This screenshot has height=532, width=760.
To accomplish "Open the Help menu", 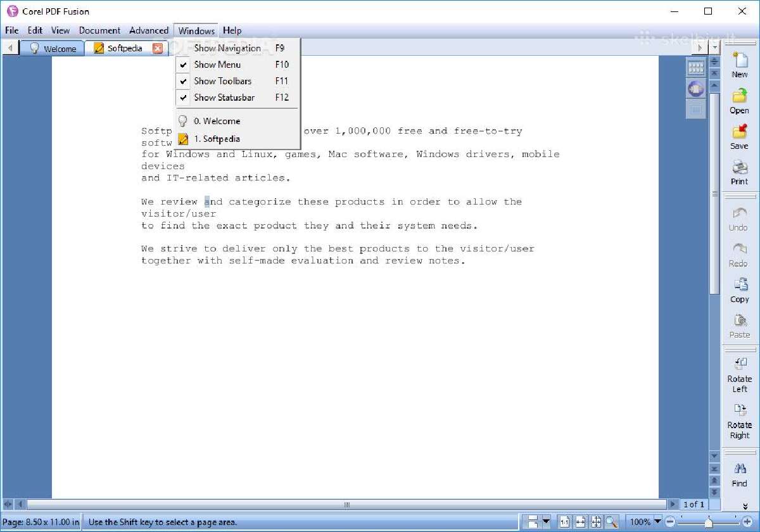I will pos(232,30).
